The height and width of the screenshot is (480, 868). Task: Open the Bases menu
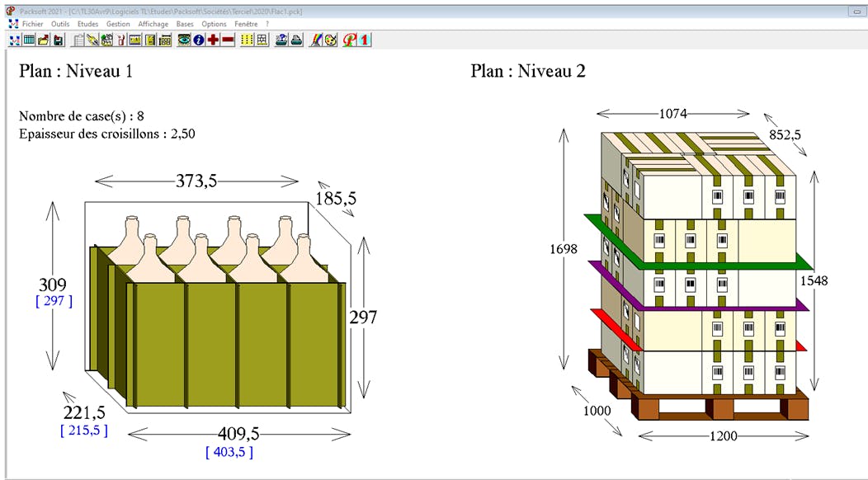pyautogui.click(x=185, y=24)
